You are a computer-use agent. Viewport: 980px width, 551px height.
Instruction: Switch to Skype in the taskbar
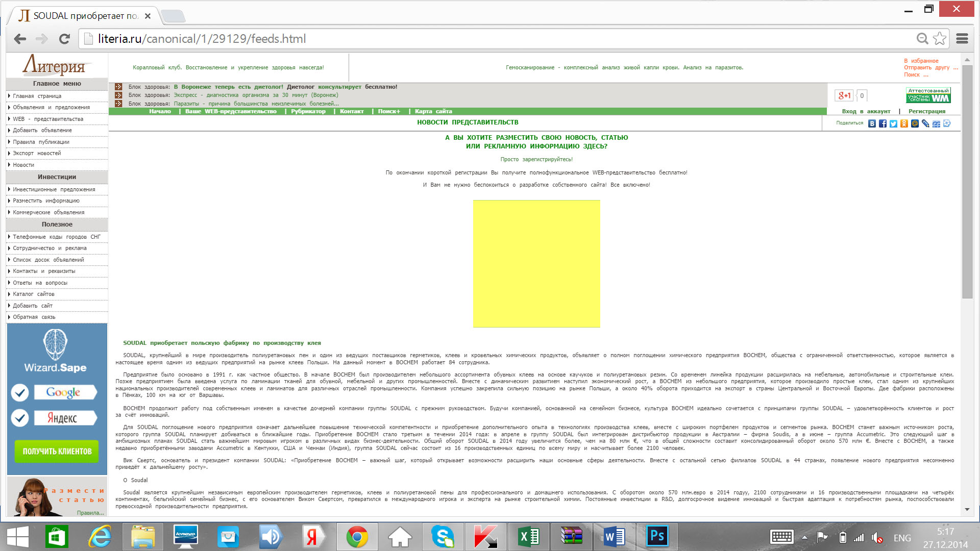click(x=443, y=537)
